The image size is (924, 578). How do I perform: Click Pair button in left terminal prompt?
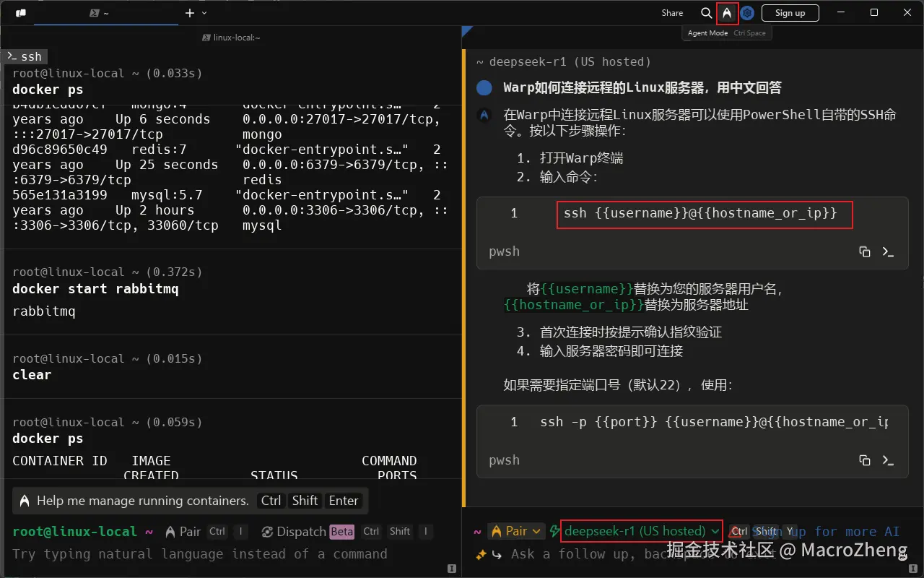tap(183, 532)
